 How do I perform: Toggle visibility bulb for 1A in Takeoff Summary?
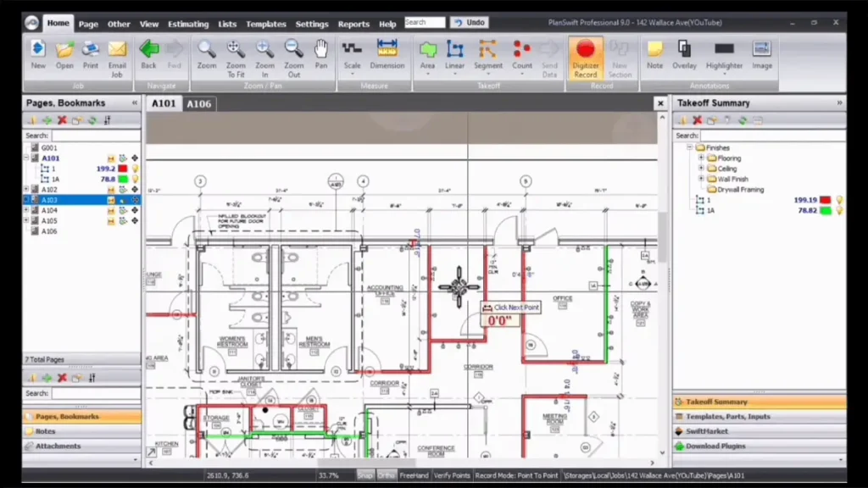(839, 211)
